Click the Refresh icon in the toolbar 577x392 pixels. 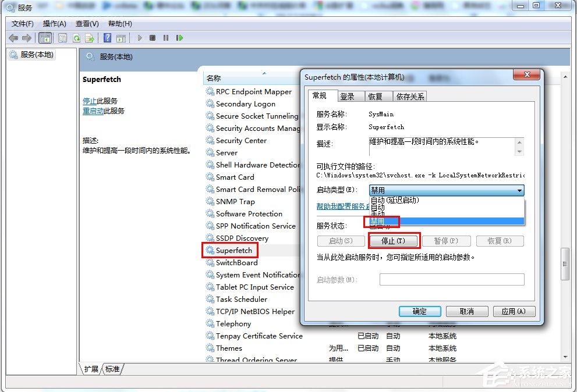coord(76,37)
